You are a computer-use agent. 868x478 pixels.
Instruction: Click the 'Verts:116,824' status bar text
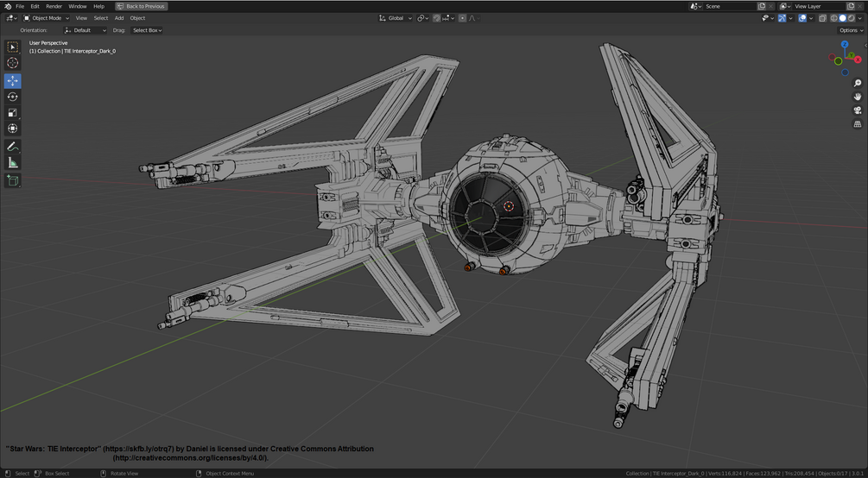point(725,474)
